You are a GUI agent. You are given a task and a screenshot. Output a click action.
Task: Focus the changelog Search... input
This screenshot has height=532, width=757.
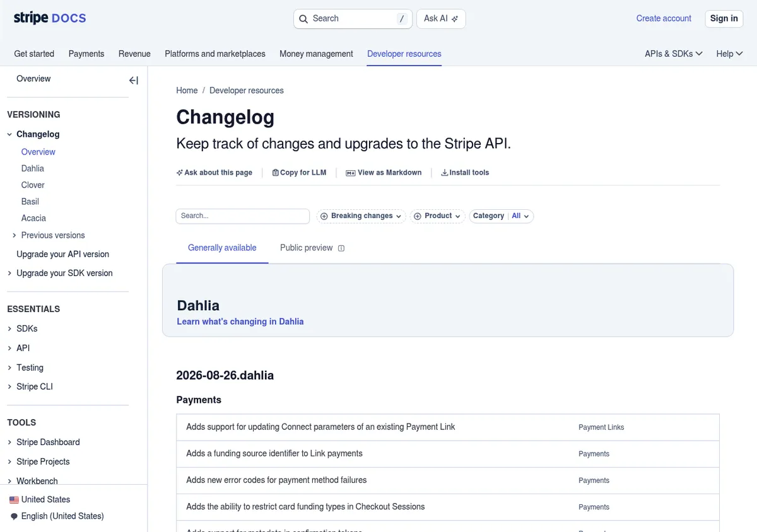coord(243,216)
